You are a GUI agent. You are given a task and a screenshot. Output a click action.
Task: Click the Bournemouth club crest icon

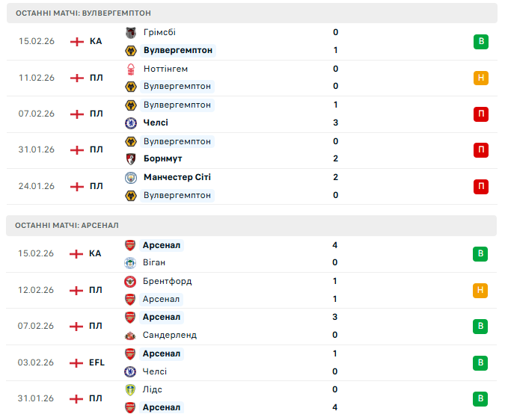click(x=131, y=158)
